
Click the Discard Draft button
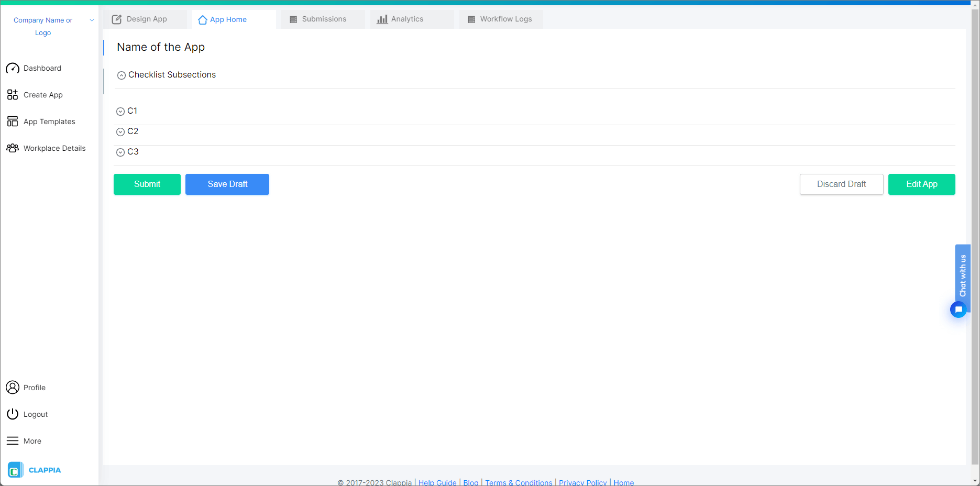click(x=841, y=184)
